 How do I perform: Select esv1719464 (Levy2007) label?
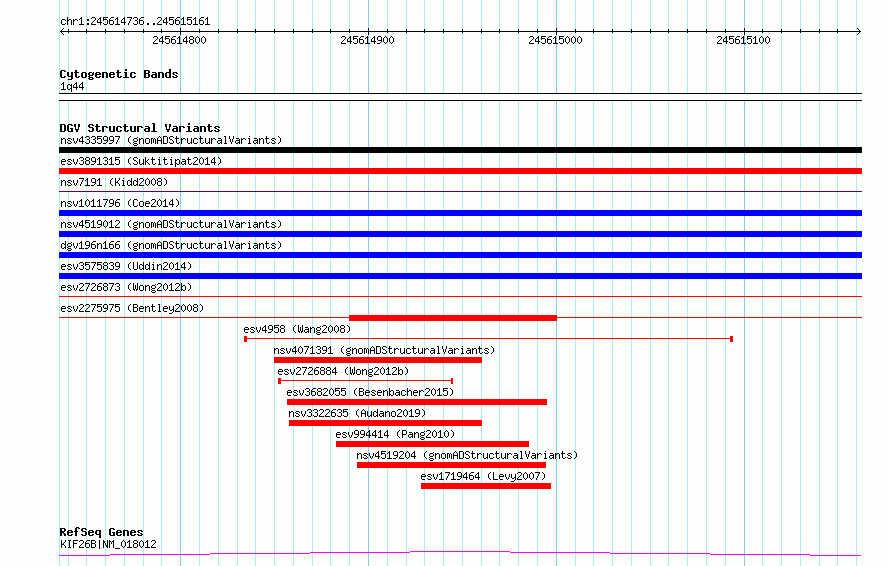(483, 476)
